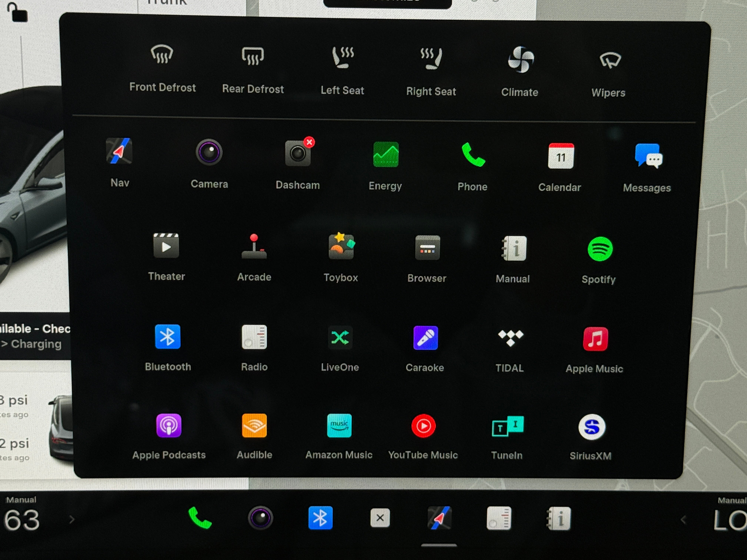
Task: Open the Energy app
Action: [386, 155]
